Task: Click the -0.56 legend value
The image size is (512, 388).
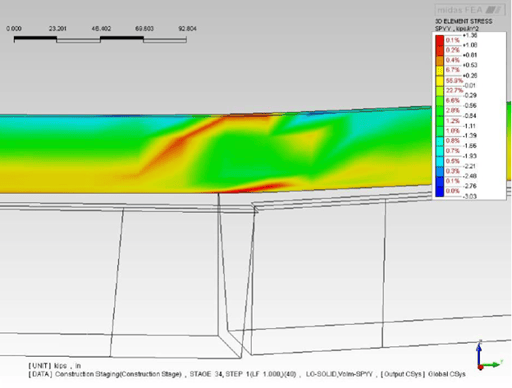Action: (x=470, y=106)
